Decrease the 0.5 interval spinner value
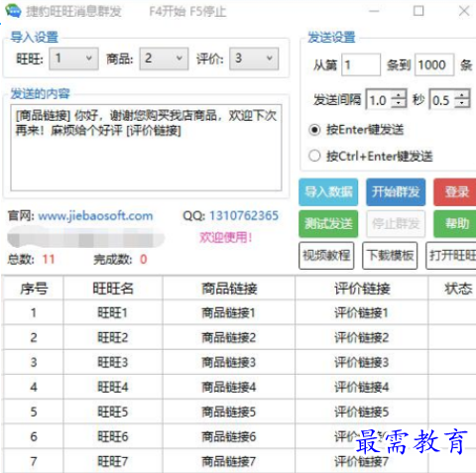476x473 pixels. (x=462, y=103)
